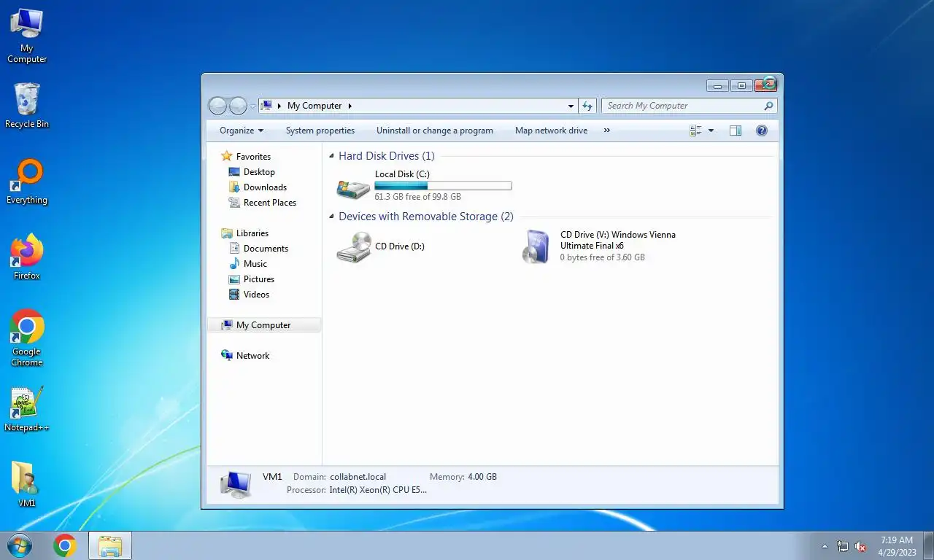Collapse Devices with Removable Storage group

coord(332,217)
